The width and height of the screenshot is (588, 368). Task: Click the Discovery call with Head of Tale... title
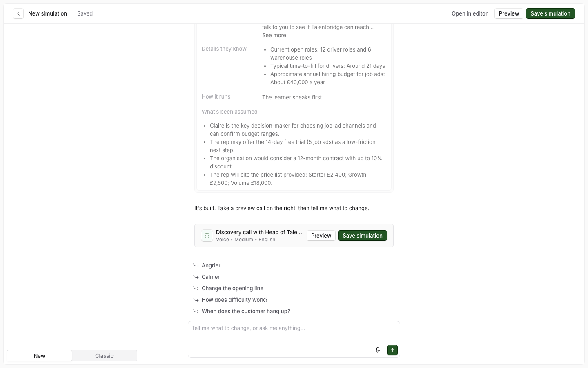259,232
